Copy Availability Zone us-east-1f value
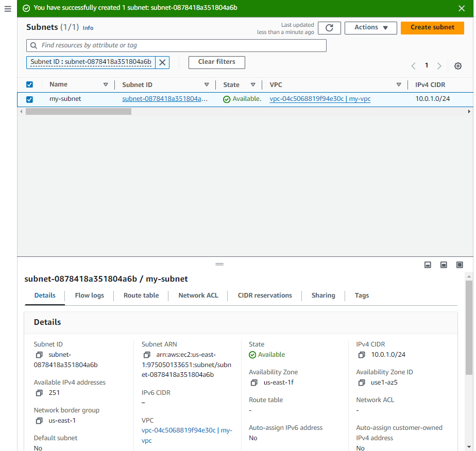 click(x=254, y=383)
